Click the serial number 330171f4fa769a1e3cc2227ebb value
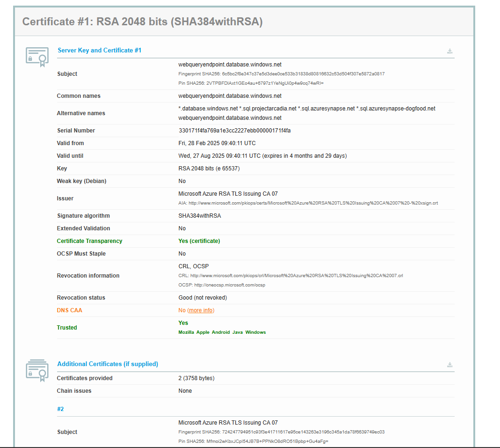The height and width of the screenshot is (448, 500). pos(234,131)
